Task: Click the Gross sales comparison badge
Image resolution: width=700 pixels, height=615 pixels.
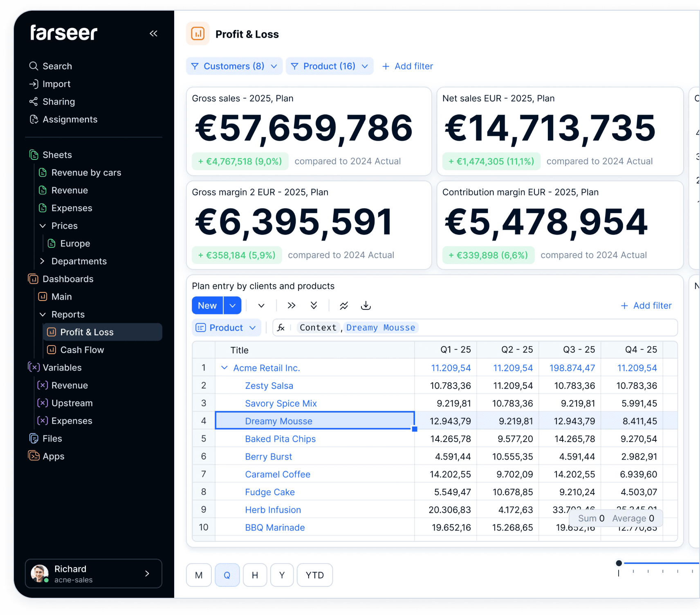Action: pos(240,161)
